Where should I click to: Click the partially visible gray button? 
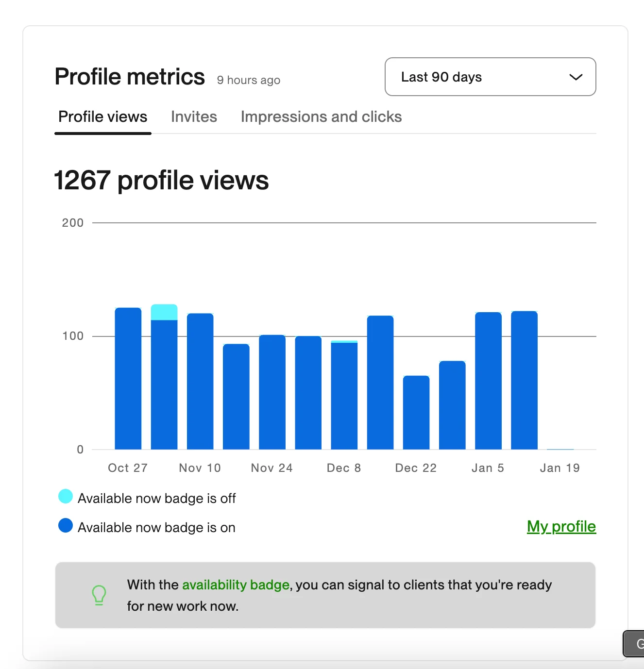coord(634,644)
